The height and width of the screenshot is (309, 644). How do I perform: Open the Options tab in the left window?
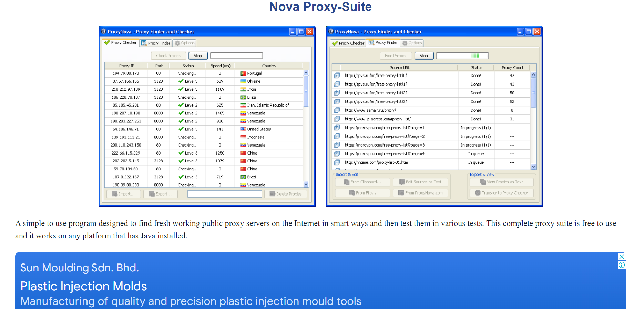click(184, 43)
